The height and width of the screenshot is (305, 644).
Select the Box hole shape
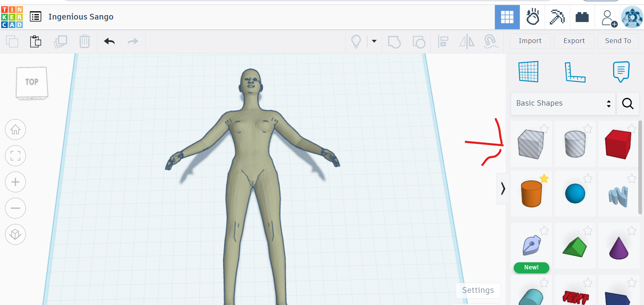point(531,144)
